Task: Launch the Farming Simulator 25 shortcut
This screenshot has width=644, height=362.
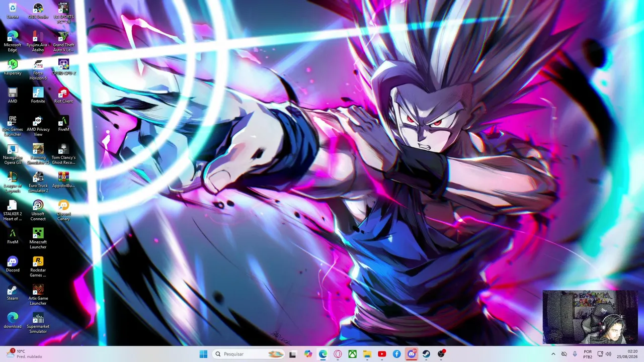Action: pyautogui.click(x=38, y=154)
